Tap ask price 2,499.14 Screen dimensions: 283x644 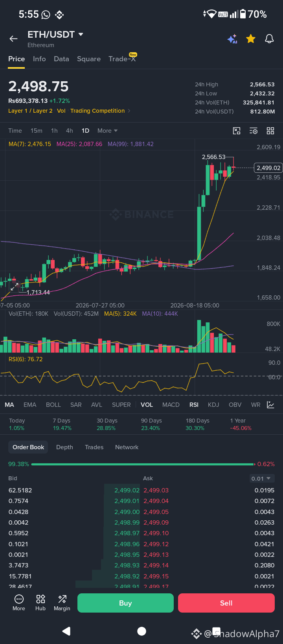156,565
